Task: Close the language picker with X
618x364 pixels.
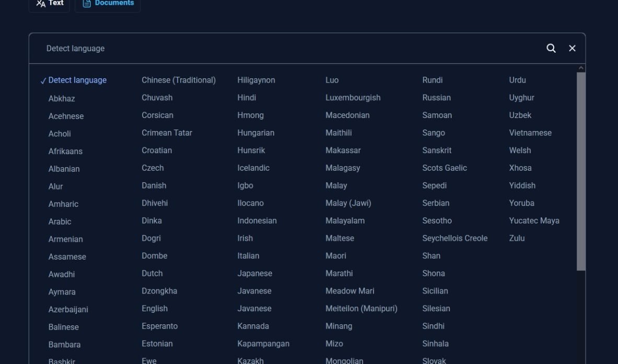Action: coord(572,48)
